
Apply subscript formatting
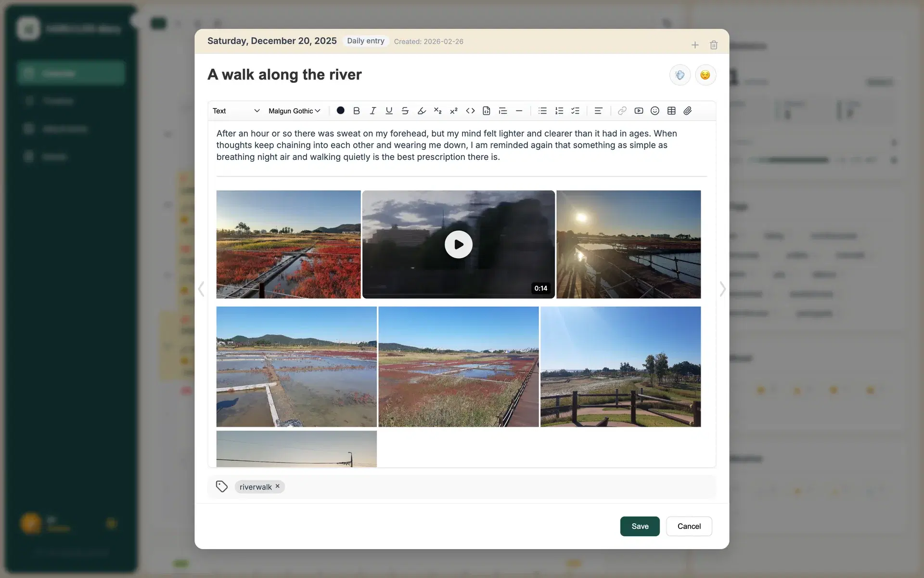click(x=437, y=111)
